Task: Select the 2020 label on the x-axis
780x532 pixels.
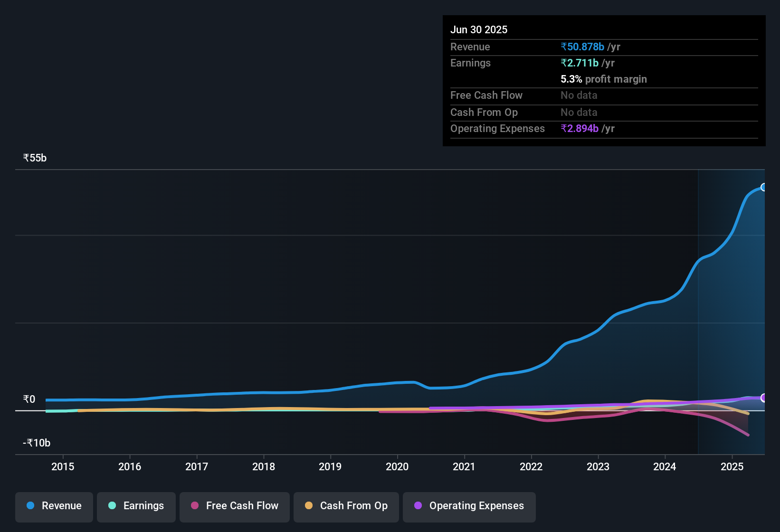Action: 398,466
